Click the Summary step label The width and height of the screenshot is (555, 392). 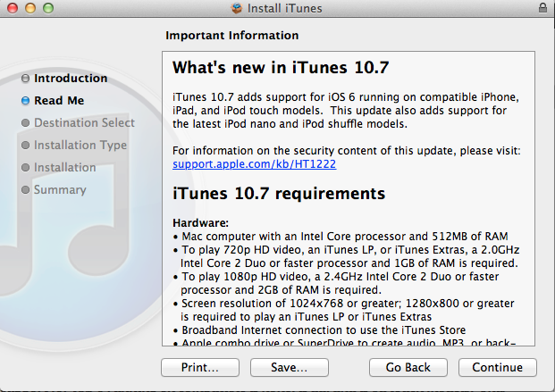pyautogui.click(x=60, y=189)
